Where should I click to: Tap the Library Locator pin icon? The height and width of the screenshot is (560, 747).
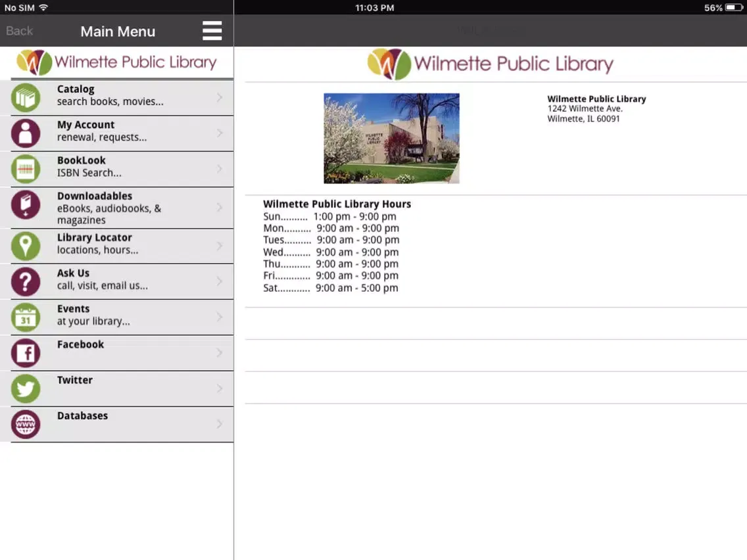coord(26,246)
